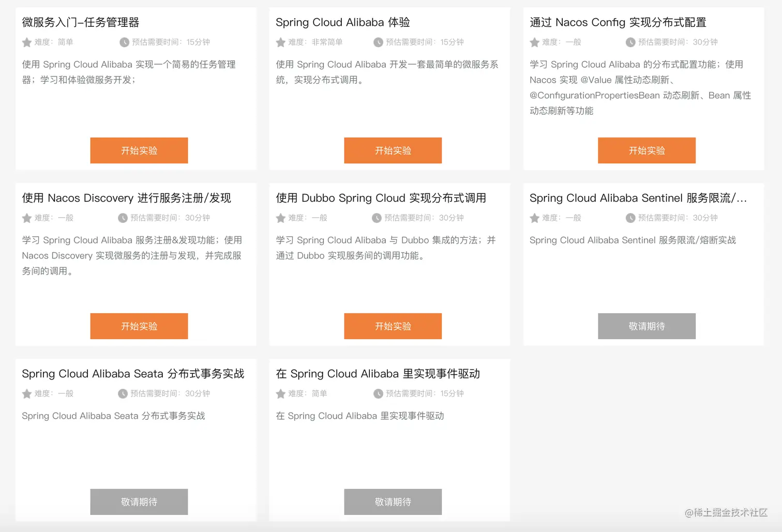Click description Nacos Discovery 实现微服务的注册与发现
Viewport: 782px width, 532px height.
coord(132,256)
